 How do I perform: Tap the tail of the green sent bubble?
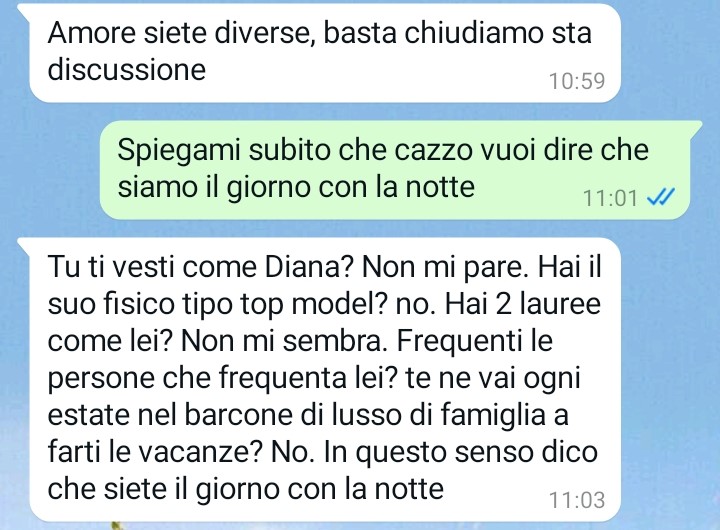point(695,129)
